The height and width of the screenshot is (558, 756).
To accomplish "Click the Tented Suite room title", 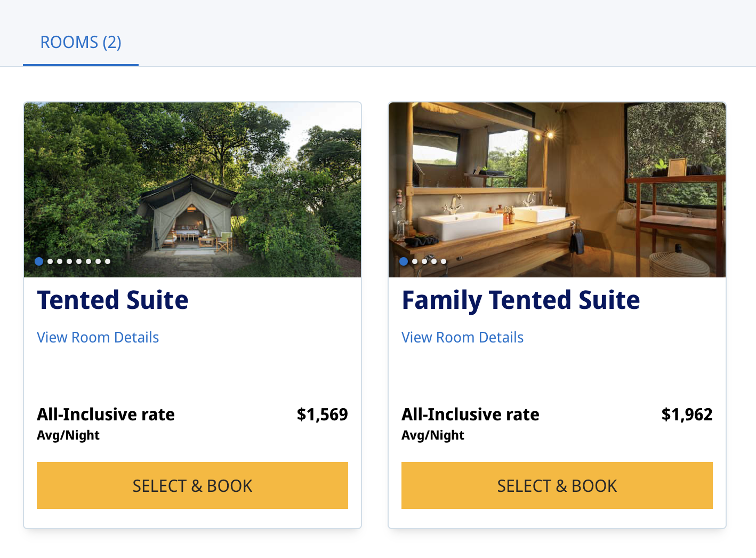I will pos(113,300).
